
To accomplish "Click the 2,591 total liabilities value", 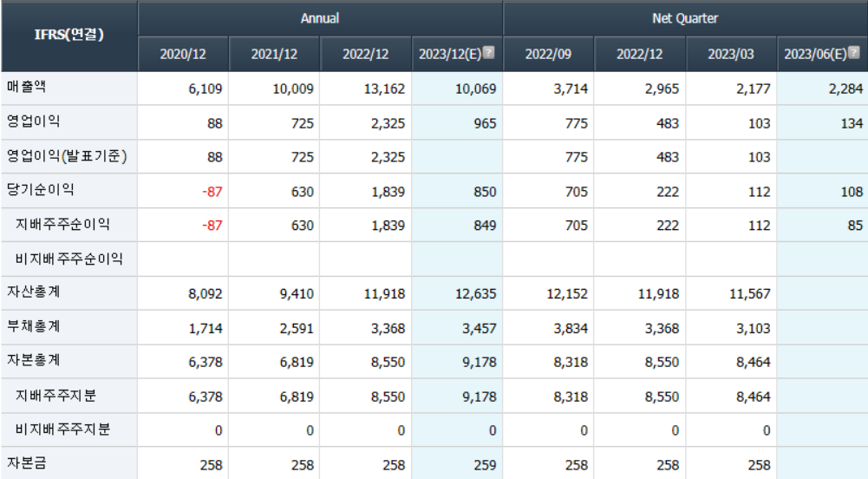I will coord(297,328).
